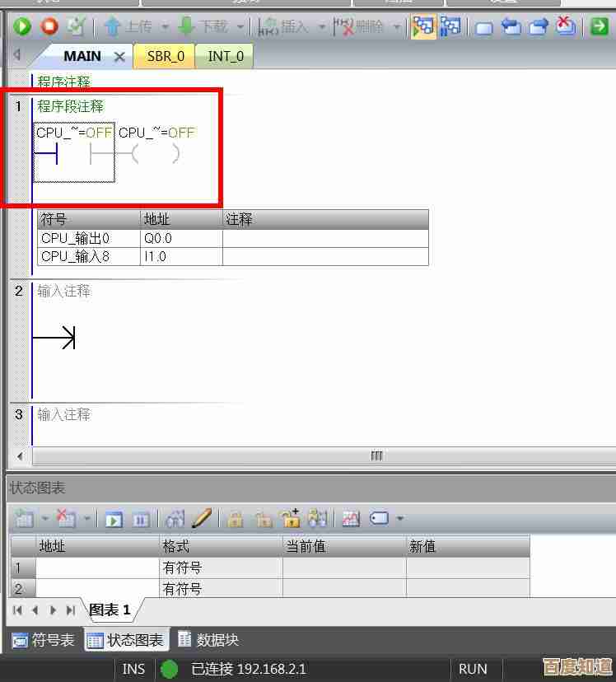Click the compile icon next to STOP
616x682 pixels.
(x=76, y=27)
